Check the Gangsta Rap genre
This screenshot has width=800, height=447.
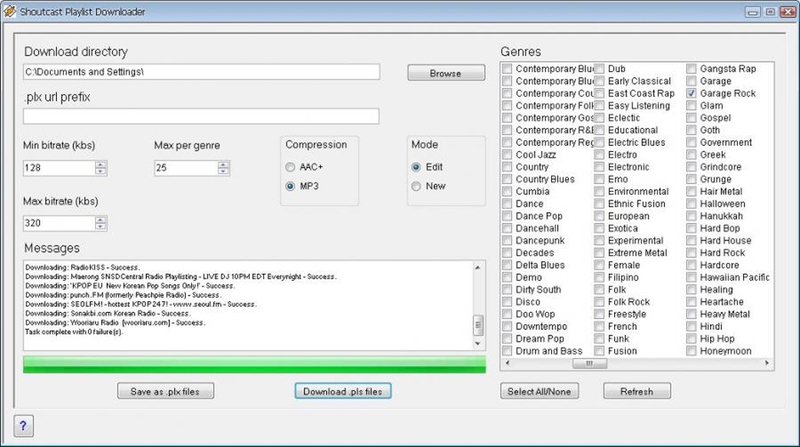(x=691, y=69)
